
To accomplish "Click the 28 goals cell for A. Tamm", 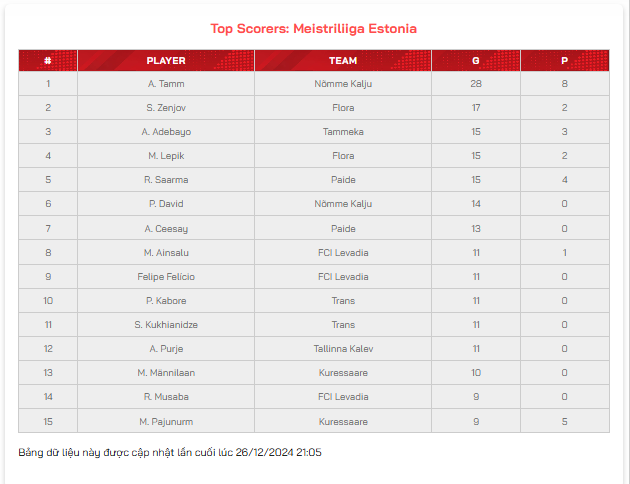I will [476, 84].
